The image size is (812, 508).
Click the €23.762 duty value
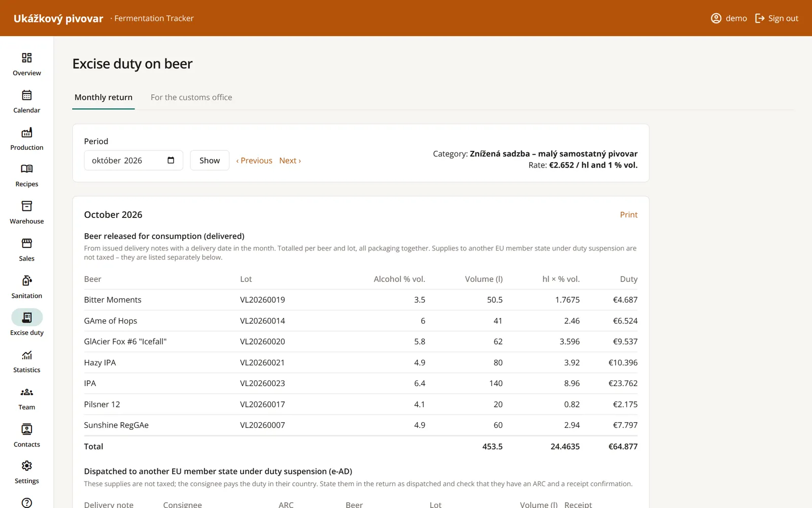click(x=623, y=384)
